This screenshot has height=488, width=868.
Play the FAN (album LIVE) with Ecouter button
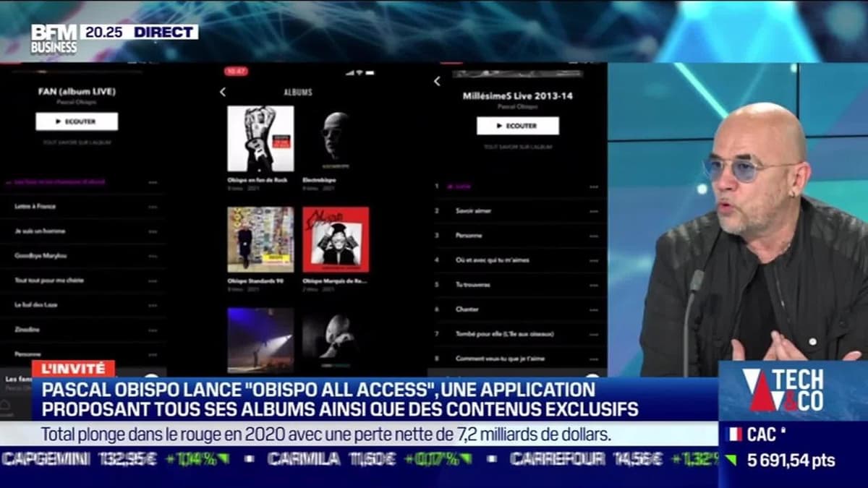click(x=77, y=121)
